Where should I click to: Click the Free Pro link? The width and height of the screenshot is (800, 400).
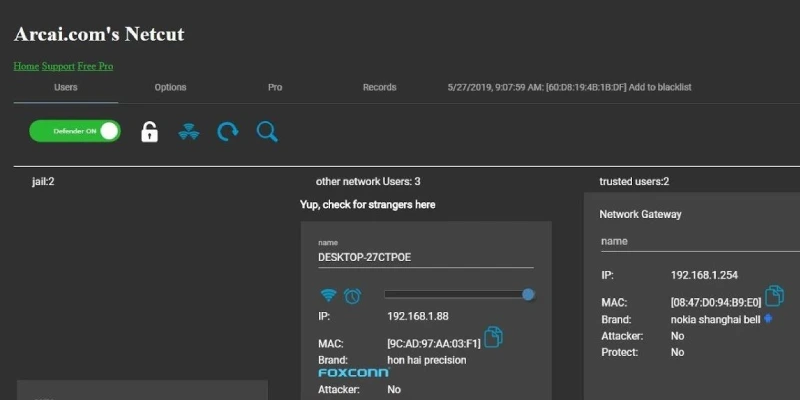95,66
